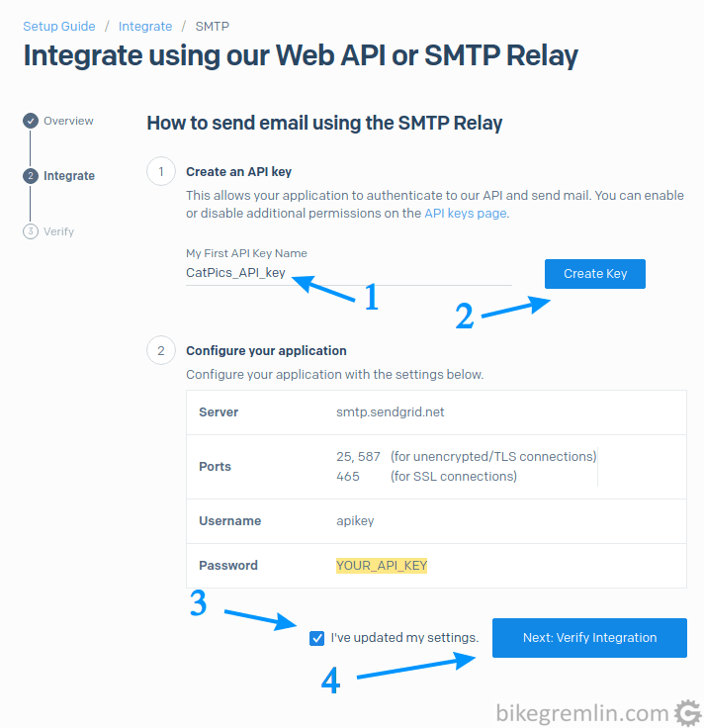Screen dimensions: 704x728
Task: Click the SMTP breadcrumb text
Action: (x=212, y=27)
